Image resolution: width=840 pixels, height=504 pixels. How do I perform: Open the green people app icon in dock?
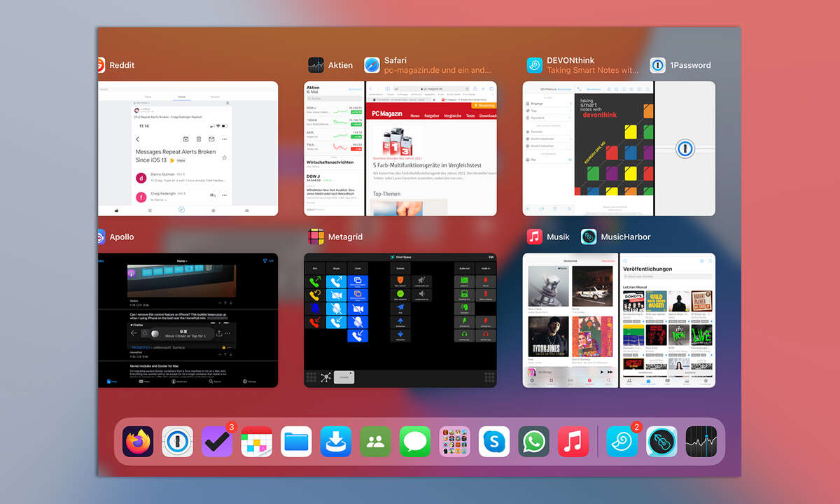[375, 442]
